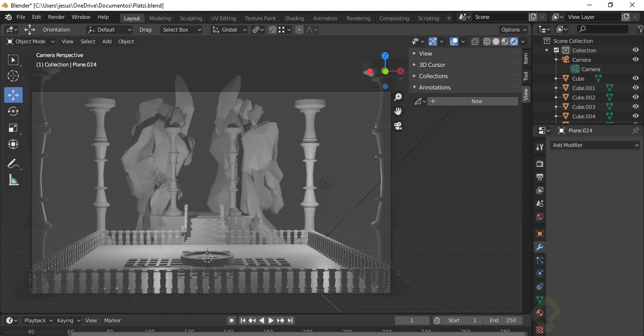Jump to the last frame in the timeline
Image resolution: width=644 pixels, height=336 pixels.
[290, 320]
